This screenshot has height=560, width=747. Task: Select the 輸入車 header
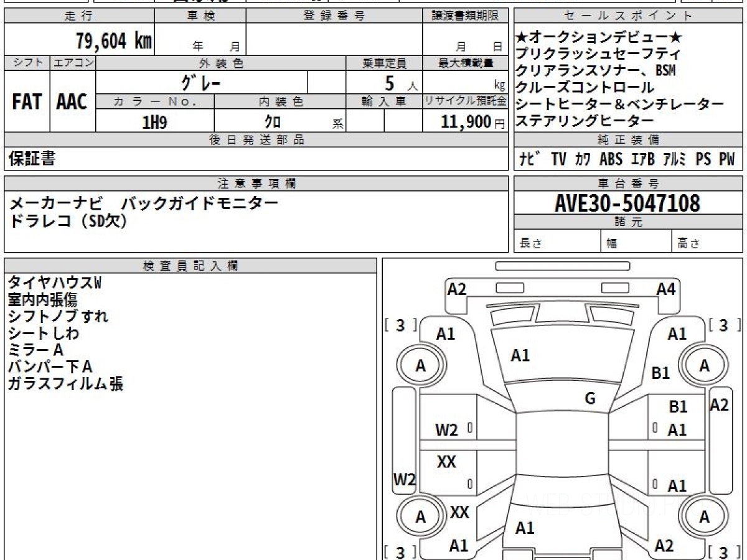coord(384,101)
